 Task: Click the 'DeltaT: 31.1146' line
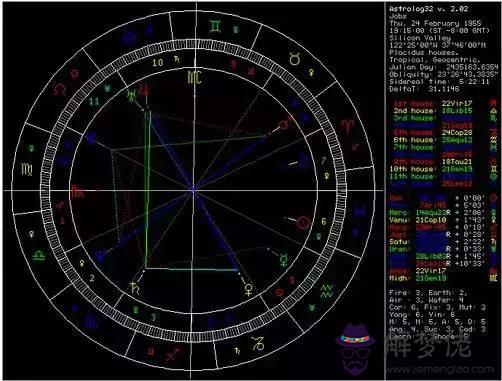424,89
